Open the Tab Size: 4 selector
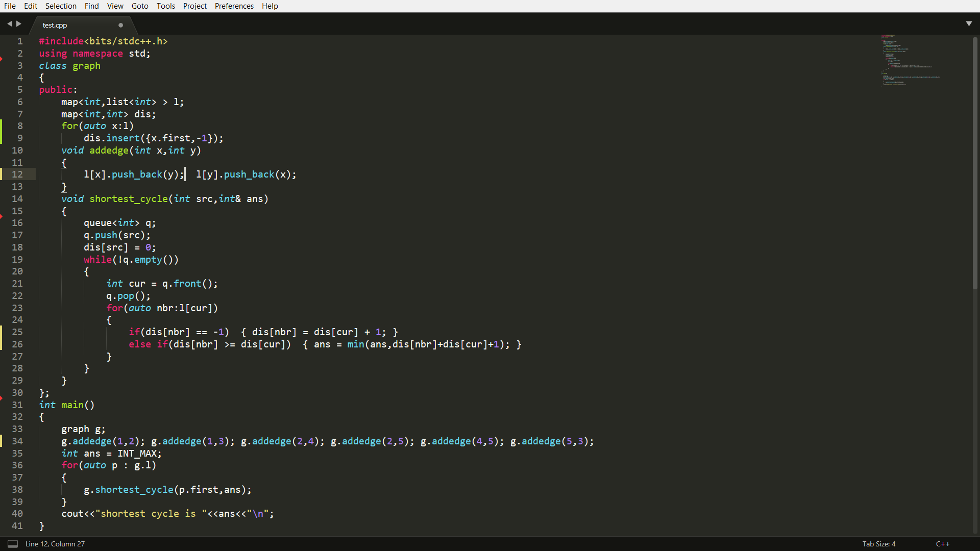 pyautogui.click(x=878, y=544)
